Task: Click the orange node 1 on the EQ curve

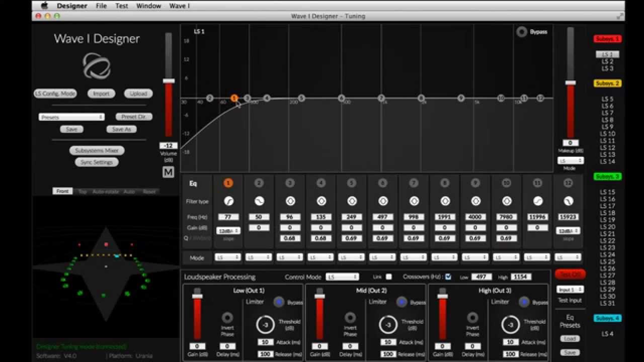Action: [x=234, y=98]
